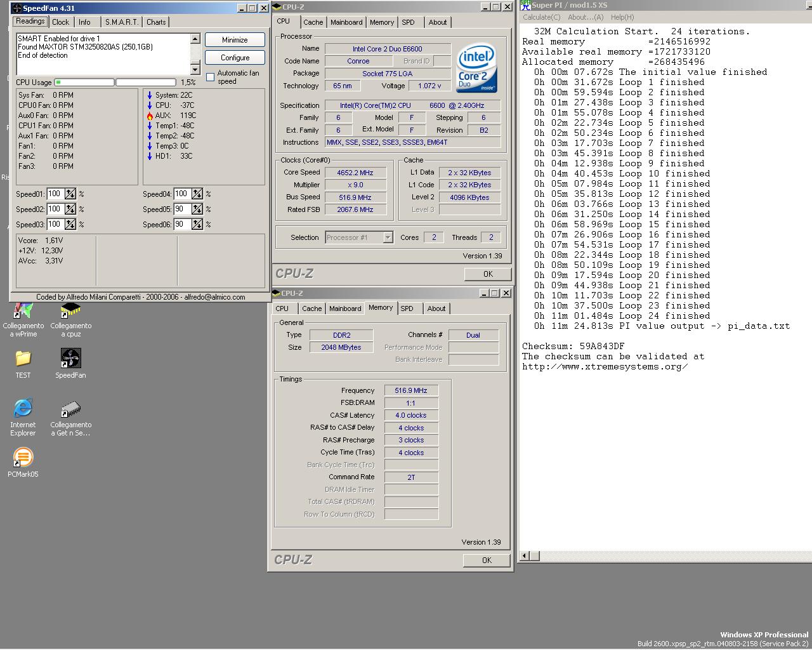Click the Found MAXTOR STM3250820AS log line

click(86, 47)
